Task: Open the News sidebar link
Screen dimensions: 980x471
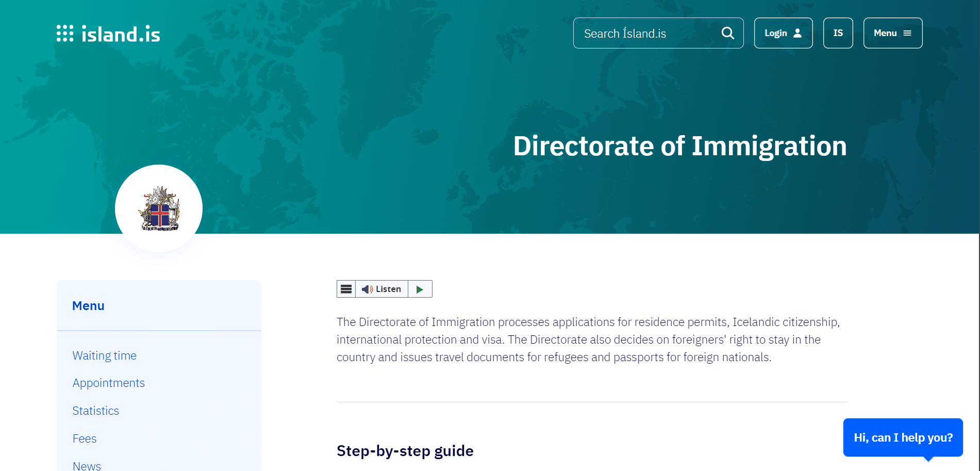Action: [87, 466]
